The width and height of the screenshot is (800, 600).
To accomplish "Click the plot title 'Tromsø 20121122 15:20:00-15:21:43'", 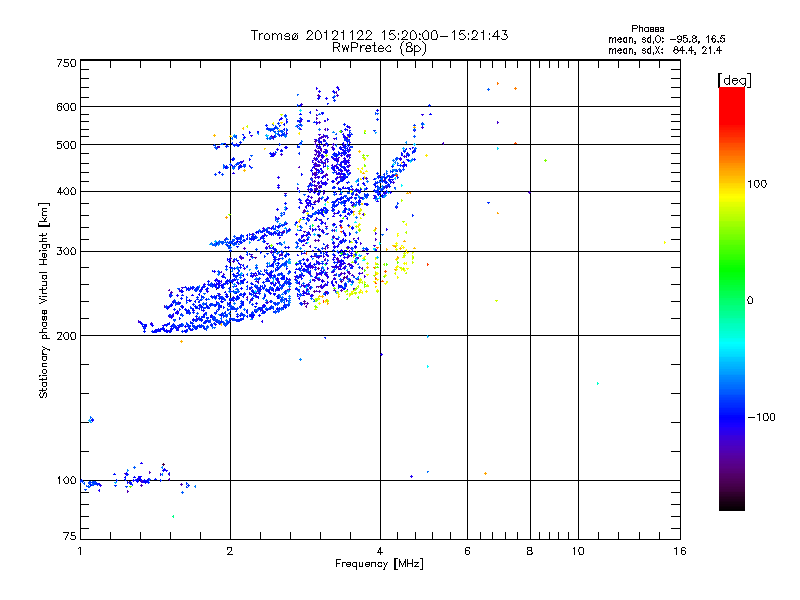I will click(379, 35).
